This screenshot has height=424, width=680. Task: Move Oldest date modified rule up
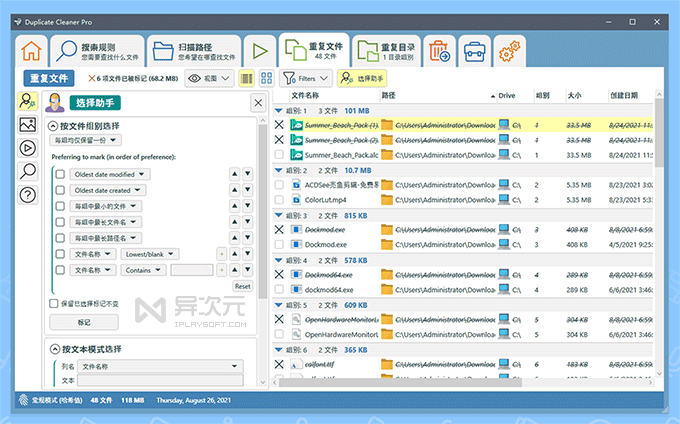click(x=235, y=174)
